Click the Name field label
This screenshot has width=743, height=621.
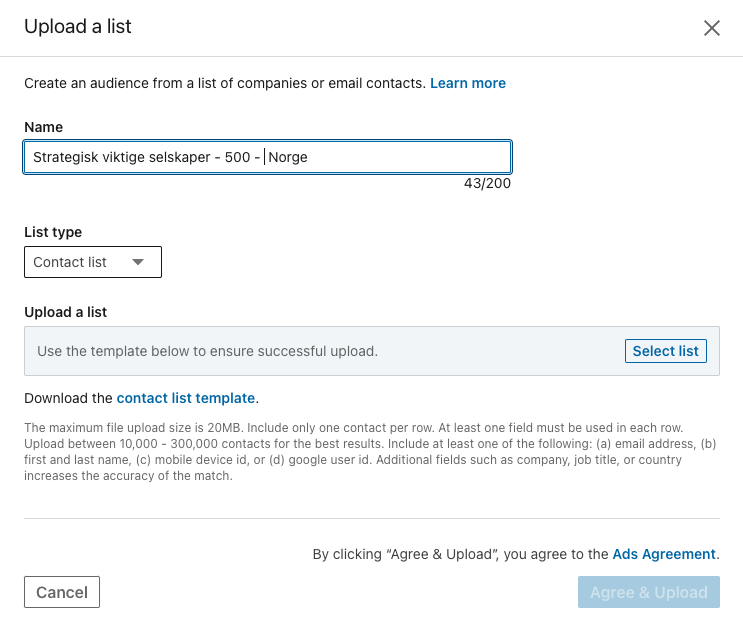44,127
